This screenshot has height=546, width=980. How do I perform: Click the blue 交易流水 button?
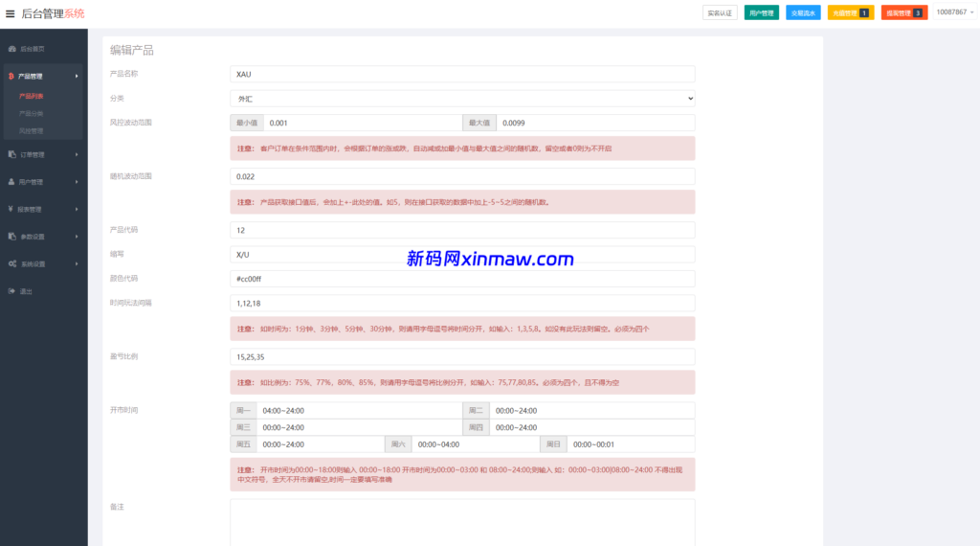(803, 13)
